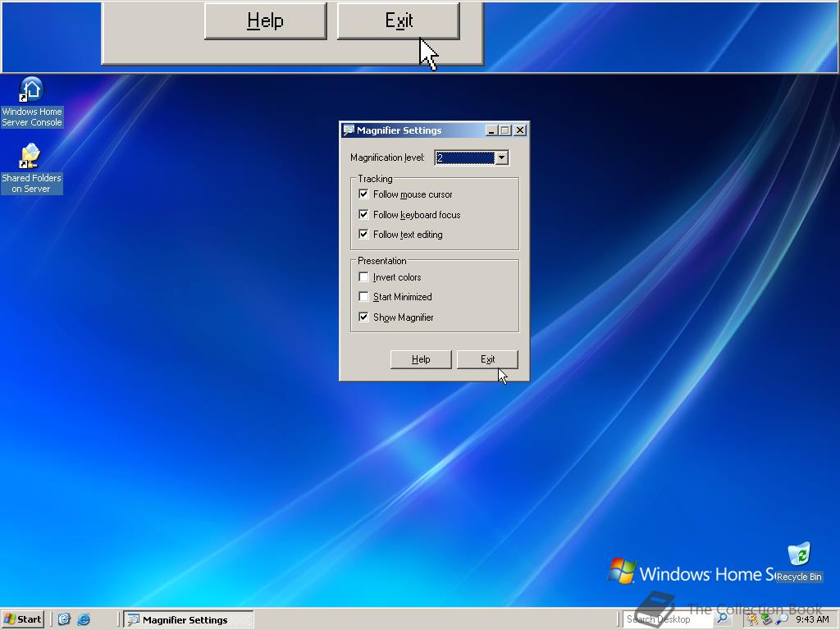The height and width of the screenshot is (630, 840).
Task: Launch Internet Explorer from quick launch
Action: tap(84, 619)
